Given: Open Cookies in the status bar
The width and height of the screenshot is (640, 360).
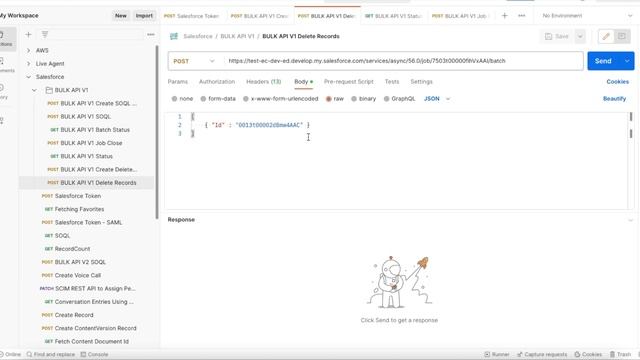Looking at the screenshot, I should 588,354.
